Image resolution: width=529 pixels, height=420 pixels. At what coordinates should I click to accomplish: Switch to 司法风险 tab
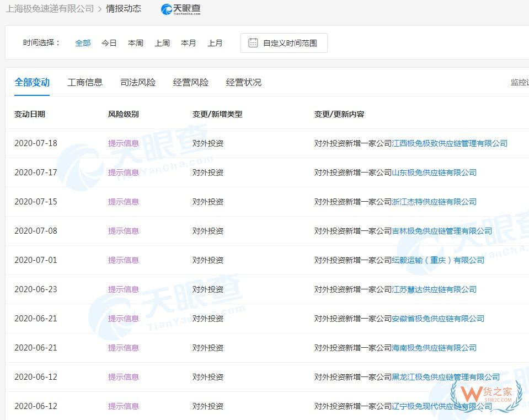tap(138, 82)
